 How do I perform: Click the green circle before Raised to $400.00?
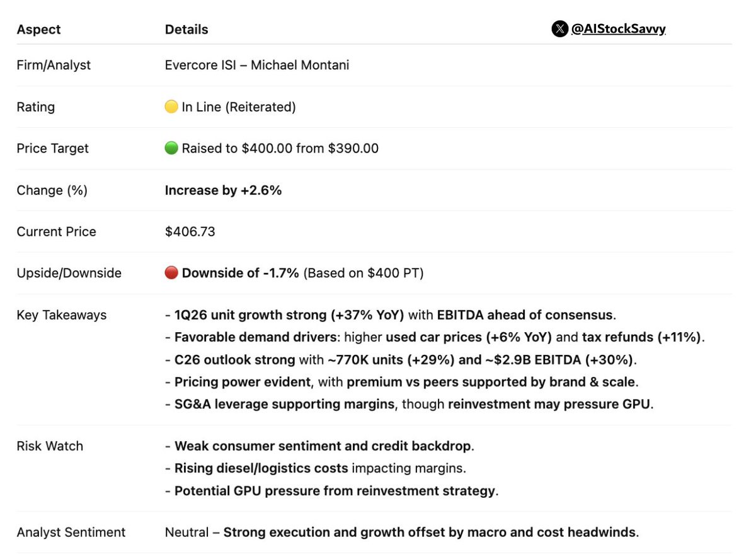[171, 149]
